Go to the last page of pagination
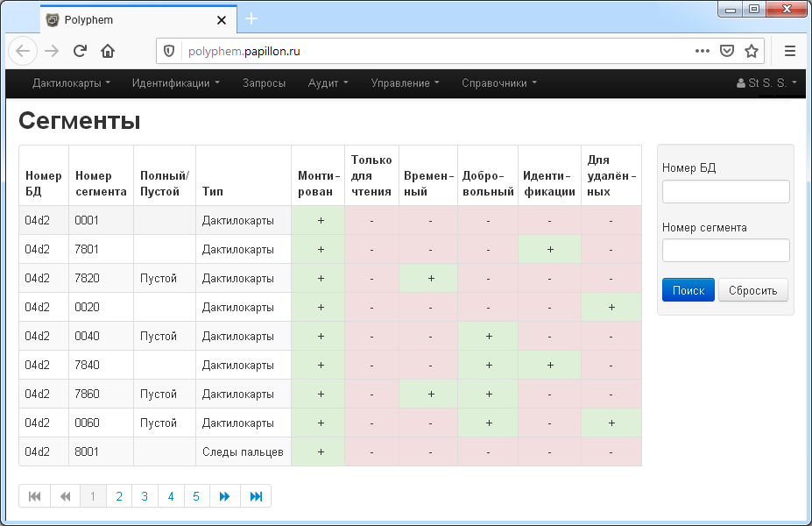The image size is (812, 526). click(256, 496)
